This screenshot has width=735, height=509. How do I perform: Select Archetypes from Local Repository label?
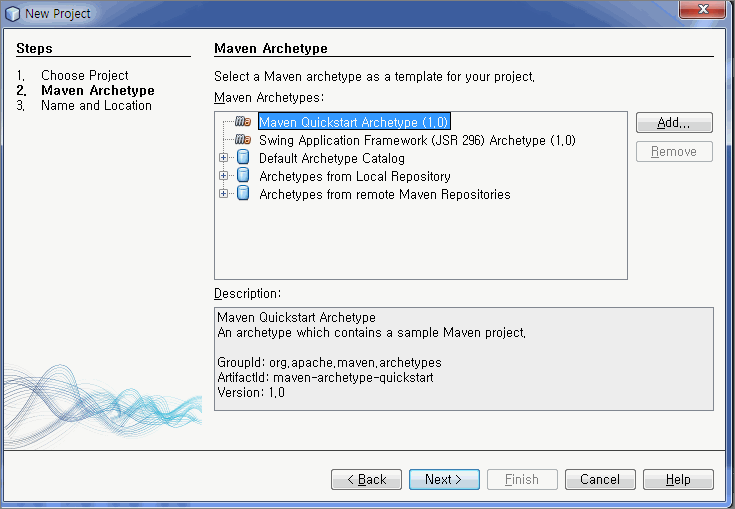(x=354, y=176)
